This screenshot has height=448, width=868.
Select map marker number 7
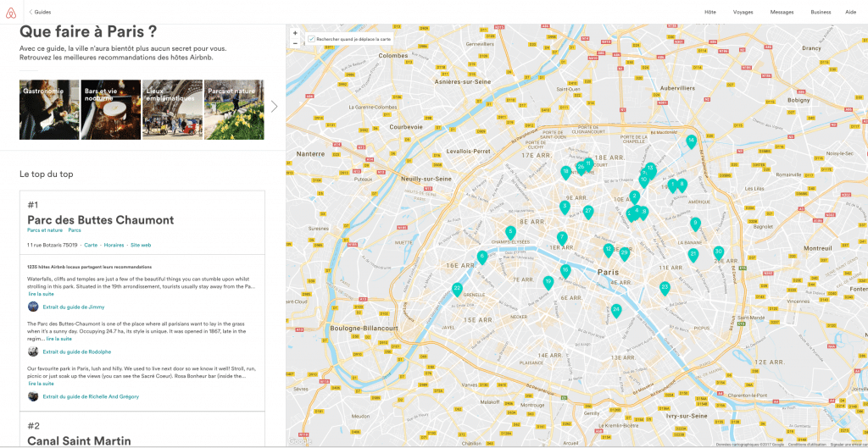click(562, 239)
